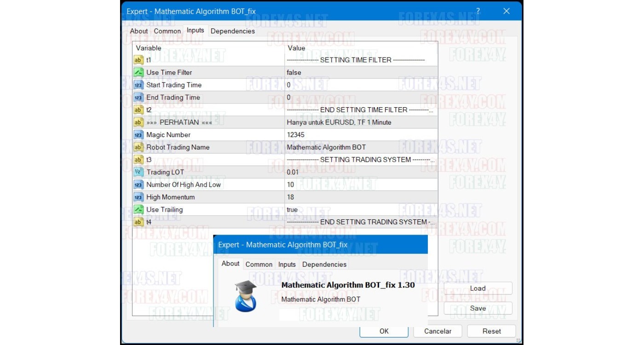The image size is (644, 345).
Task: Click the Reset button
Action: [492, 331]
